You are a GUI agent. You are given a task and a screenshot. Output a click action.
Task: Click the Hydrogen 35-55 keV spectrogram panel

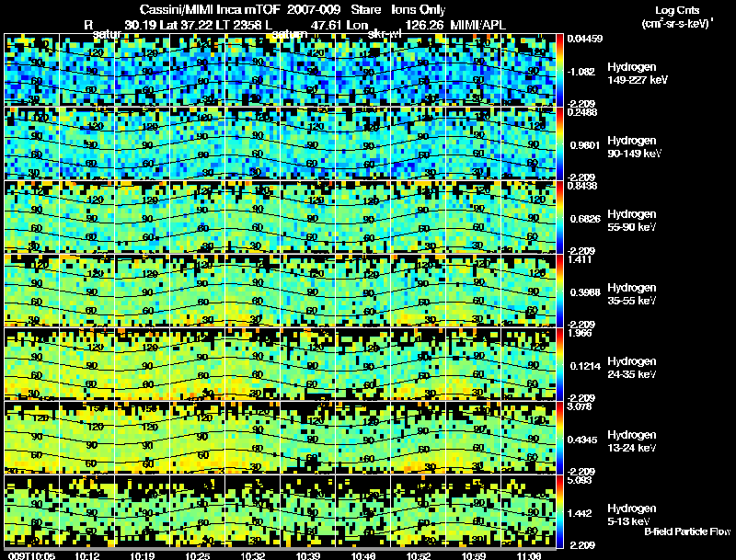pyautogui.click(x=281, y=291)
